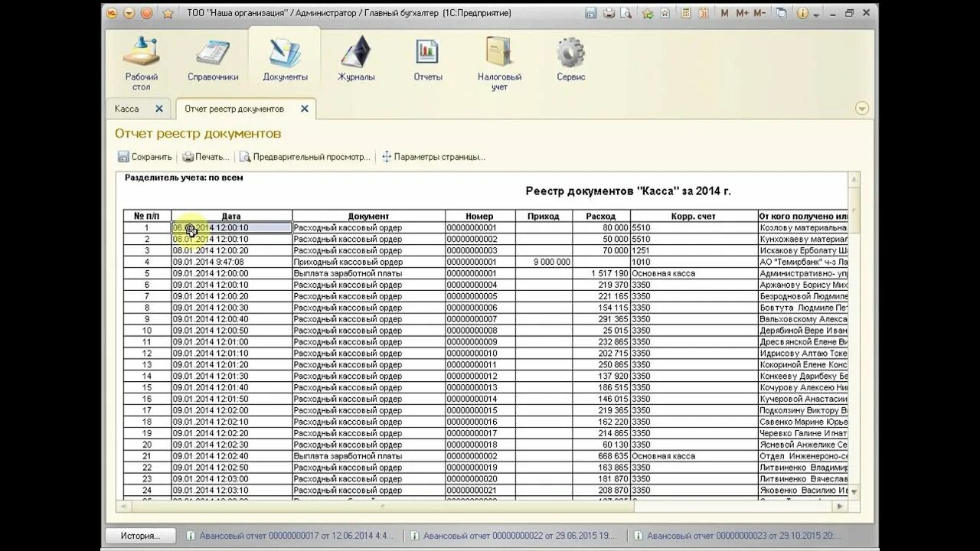Switch to the Касса tab
The height and width of the screenshot is (551, 980).
tap(127, 109)
